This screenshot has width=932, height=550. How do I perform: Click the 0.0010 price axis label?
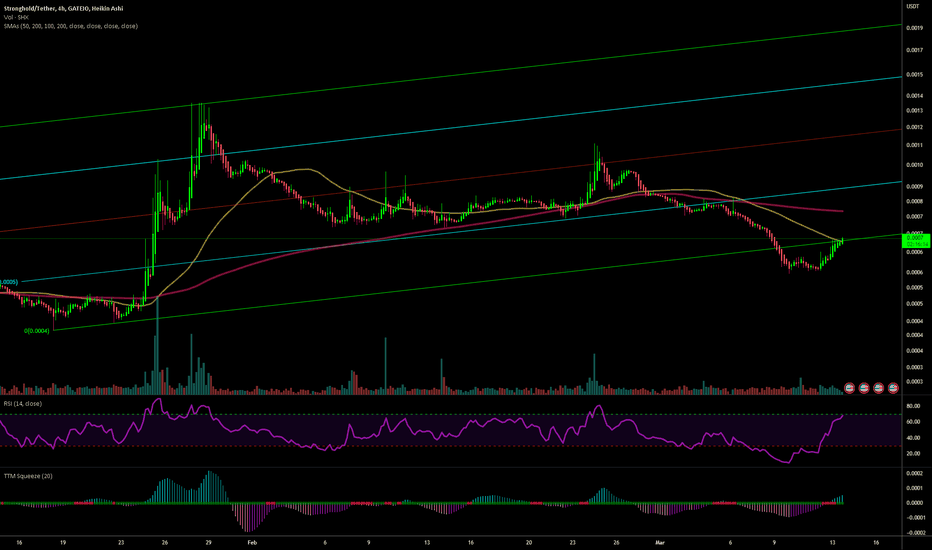(x=914, y=165)
